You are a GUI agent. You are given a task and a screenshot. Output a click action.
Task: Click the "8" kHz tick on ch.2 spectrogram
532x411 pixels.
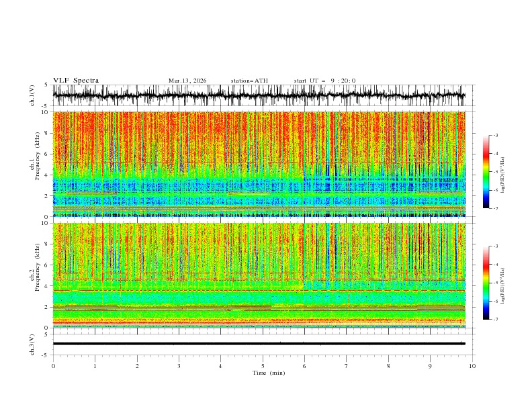click(x=46, y=244)
